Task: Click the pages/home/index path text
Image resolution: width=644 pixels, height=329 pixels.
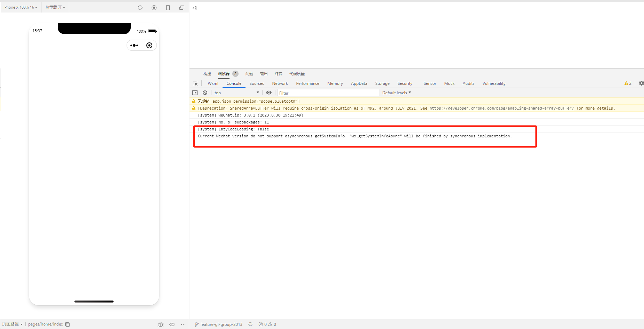Action: click(x=46, y=324)
